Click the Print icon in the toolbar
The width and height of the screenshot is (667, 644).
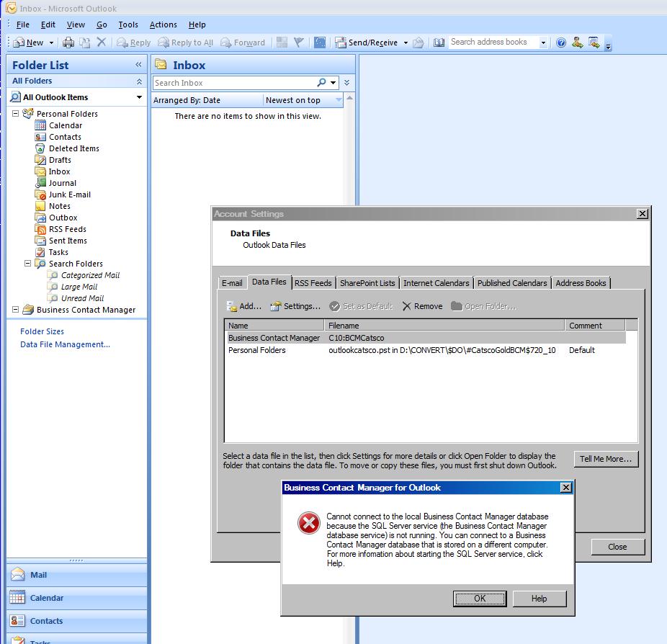pos(68,43)
